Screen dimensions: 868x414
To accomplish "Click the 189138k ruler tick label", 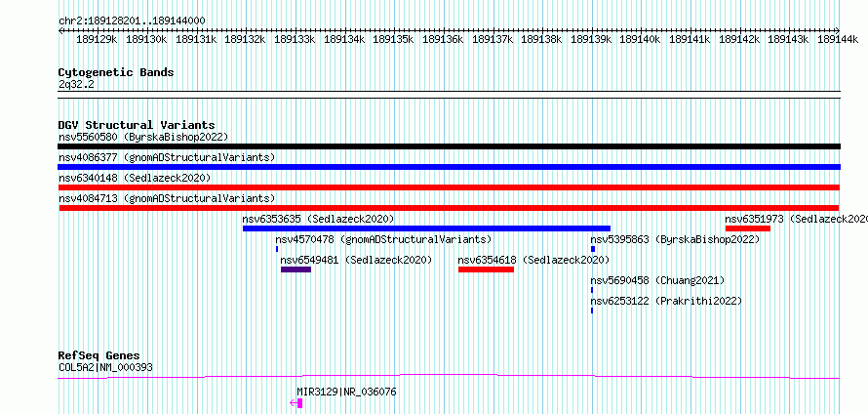I will [x=542, y=40].
